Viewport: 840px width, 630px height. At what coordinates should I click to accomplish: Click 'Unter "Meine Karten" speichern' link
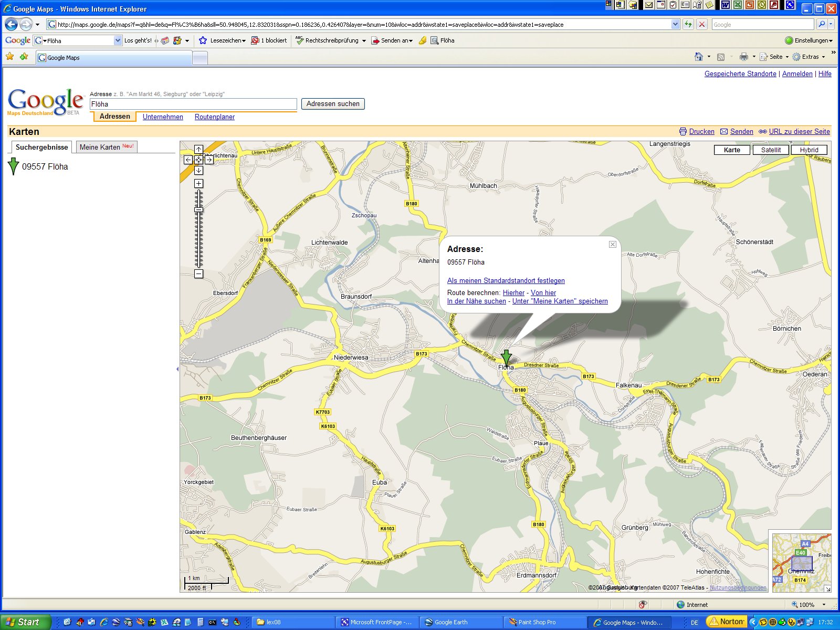pyautogui.click(x=560, y=301)
